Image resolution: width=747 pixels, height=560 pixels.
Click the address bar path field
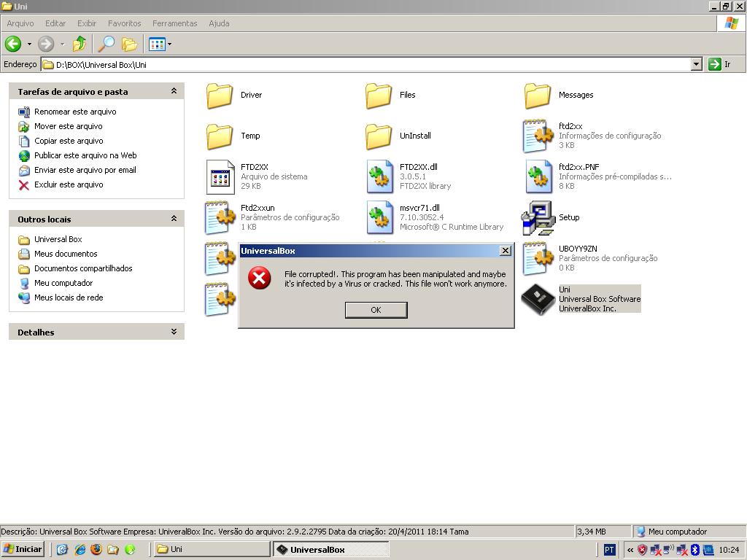tap(365, 64)
